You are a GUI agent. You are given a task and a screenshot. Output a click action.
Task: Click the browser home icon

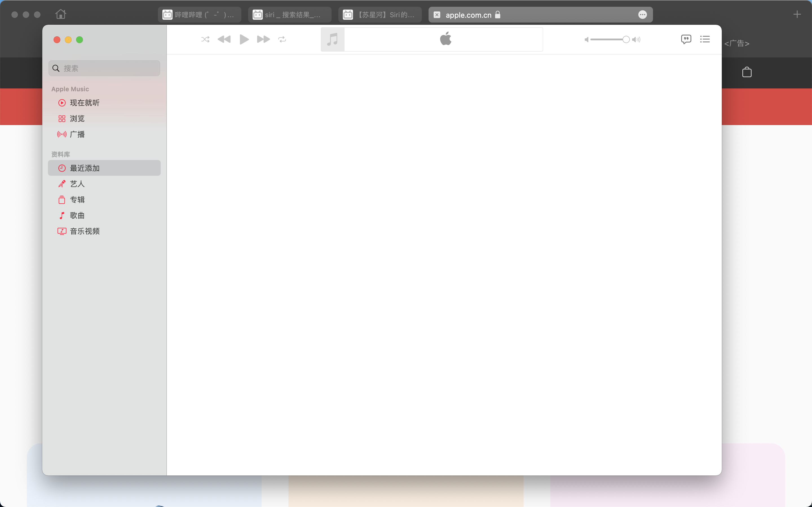point(61,14)
